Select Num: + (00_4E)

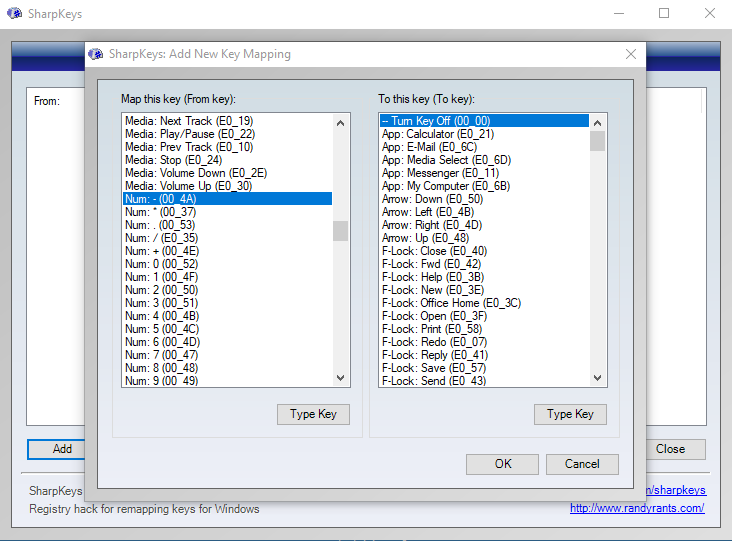(x=227, y=251)
